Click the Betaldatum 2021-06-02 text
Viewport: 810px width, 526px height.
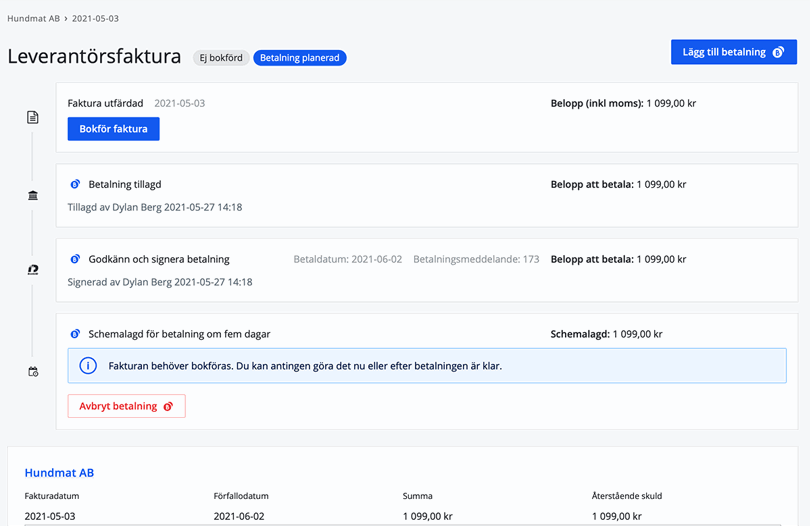click(347, 259)
